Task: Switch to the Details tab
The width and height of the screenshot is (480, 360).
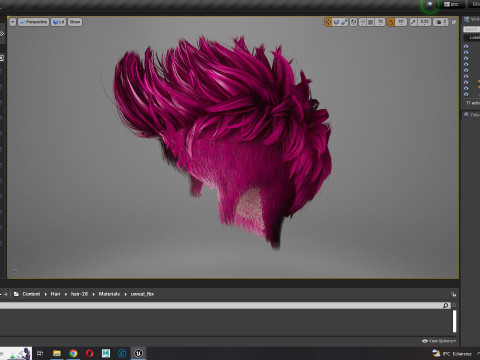Action: (x=472, y=115)
